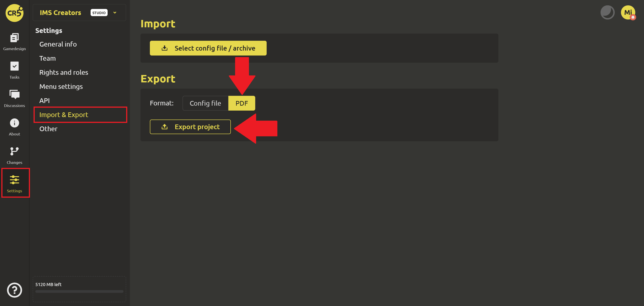Image resolution: width=644 pixels, height=306 pixels.
Task: Open Rights and roles settings
Action: pyautogui.click(x=64, y=72)
